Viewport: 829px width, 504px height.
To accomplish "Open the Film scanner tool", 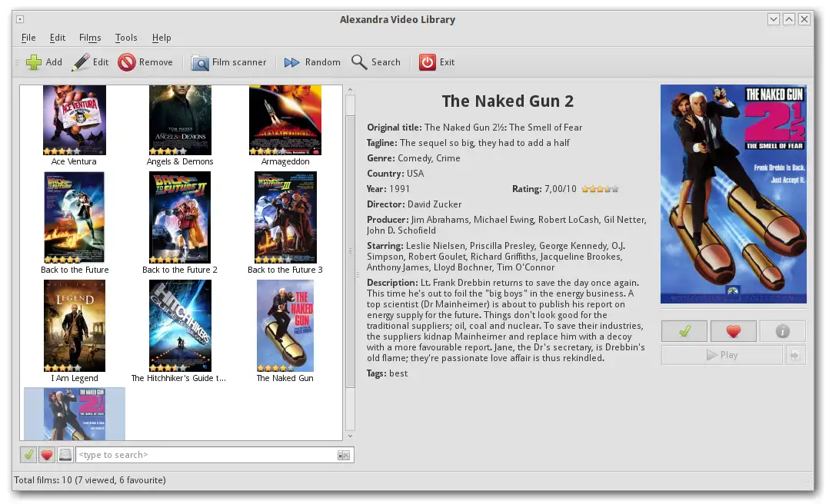I will pyautogui.click(x=228, y=62).
